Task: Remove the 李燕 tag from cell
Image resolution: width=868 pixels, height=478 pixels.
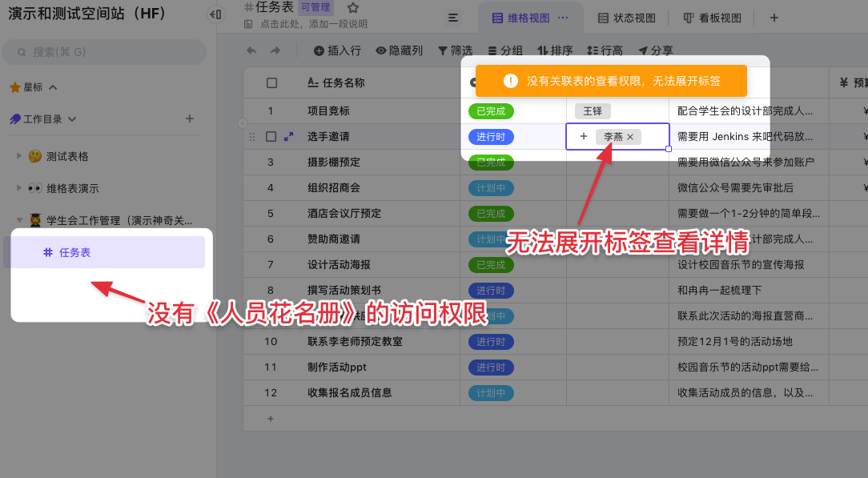Action: (630, 137)
